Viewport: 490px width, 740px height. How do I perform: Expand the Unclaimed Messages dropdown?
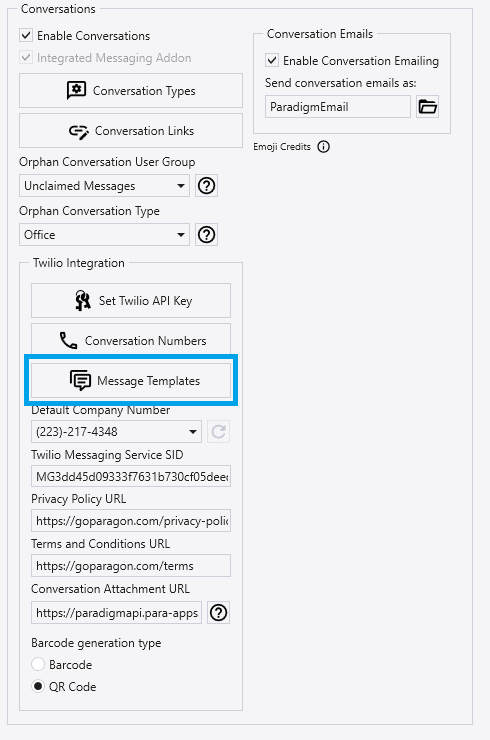coord(104,185)
